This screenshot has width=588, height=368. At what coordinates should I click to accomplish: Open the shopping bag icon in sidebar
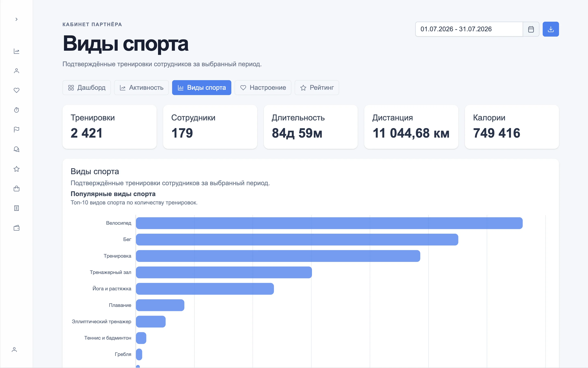click(17, 189)
